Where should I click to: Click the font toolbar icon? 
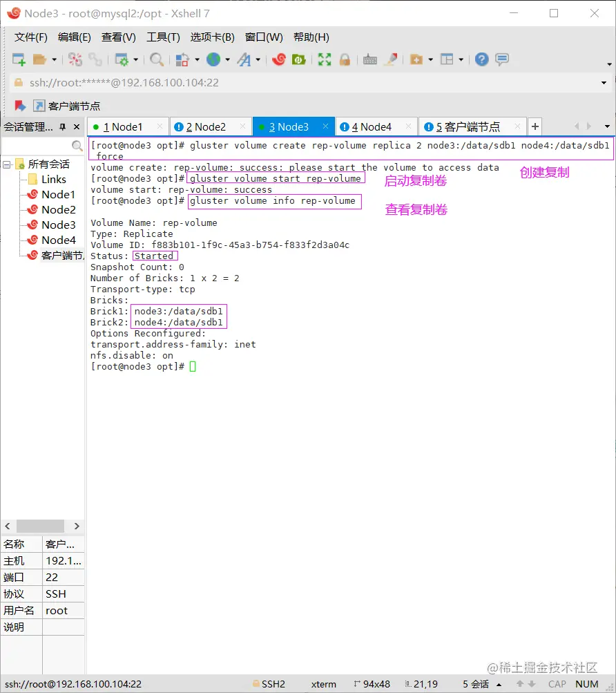click(244, 59)
